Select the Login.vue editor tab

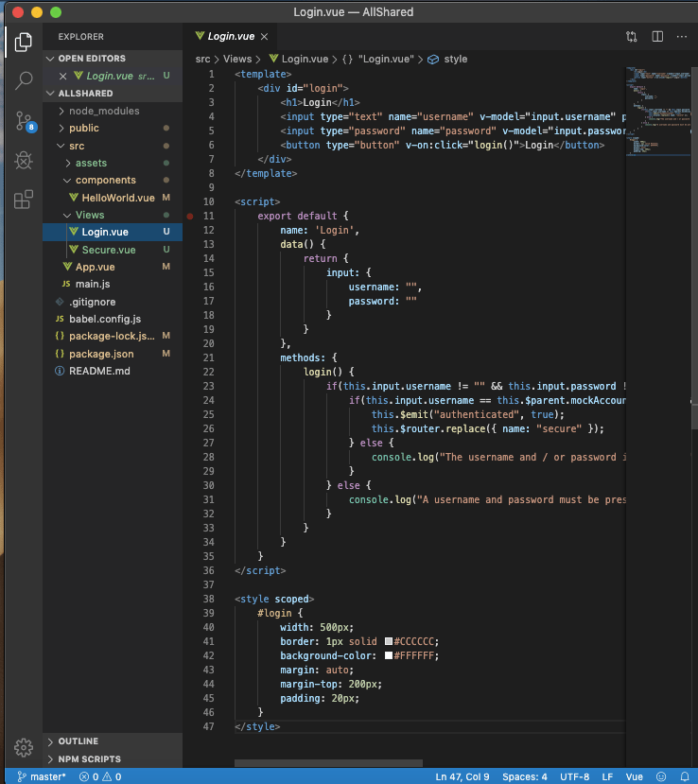(x=233, y=36)
